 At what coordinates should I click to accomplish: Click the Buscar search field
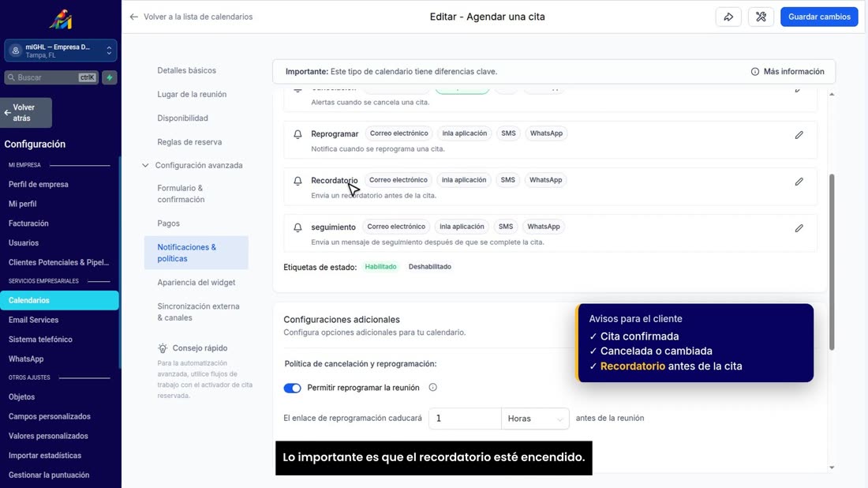pos(51,77)
